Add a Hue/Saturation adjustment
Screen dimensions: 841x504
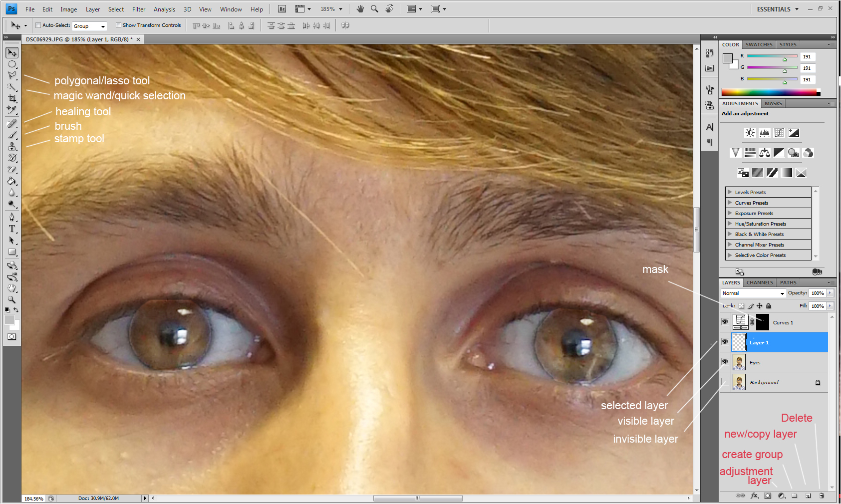[x=750, y=153]
